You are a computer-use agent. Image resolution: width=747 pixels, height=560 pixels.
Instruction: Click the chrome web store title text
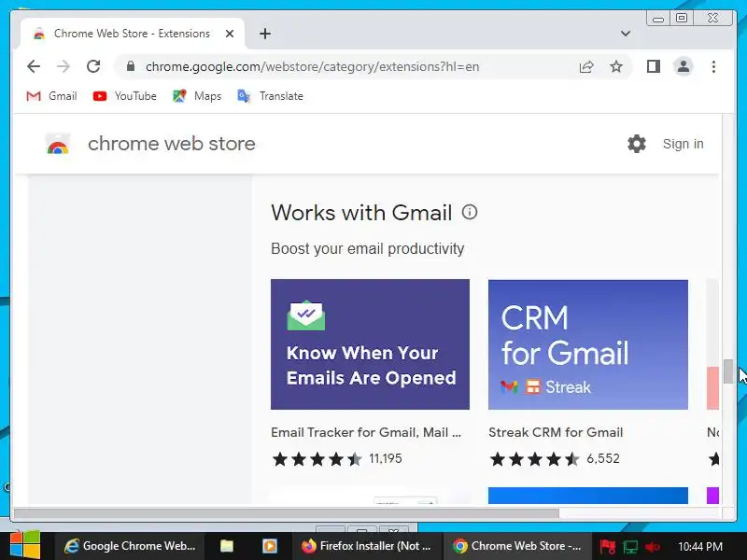pyautogui.click(x=172, y=144)
